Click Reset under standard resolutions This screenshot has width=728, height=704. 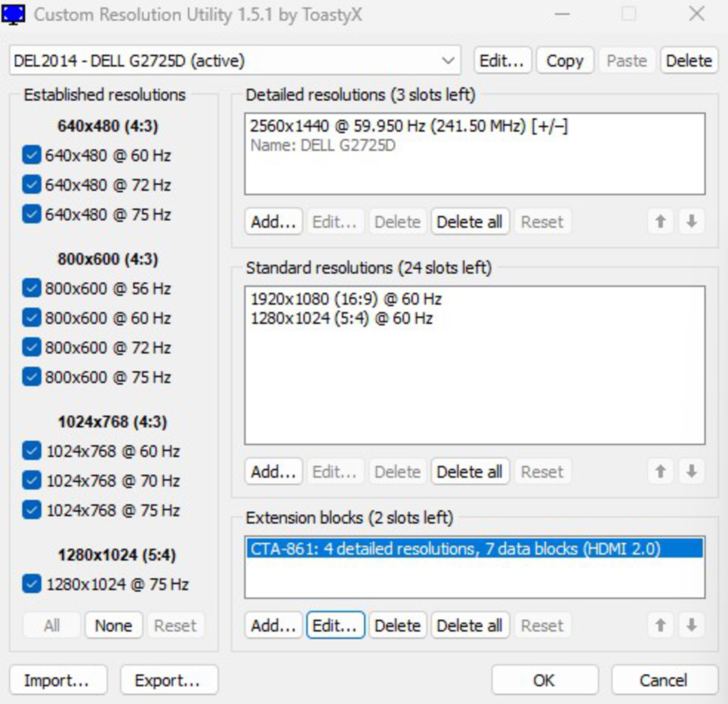click(x=542, y=471)
